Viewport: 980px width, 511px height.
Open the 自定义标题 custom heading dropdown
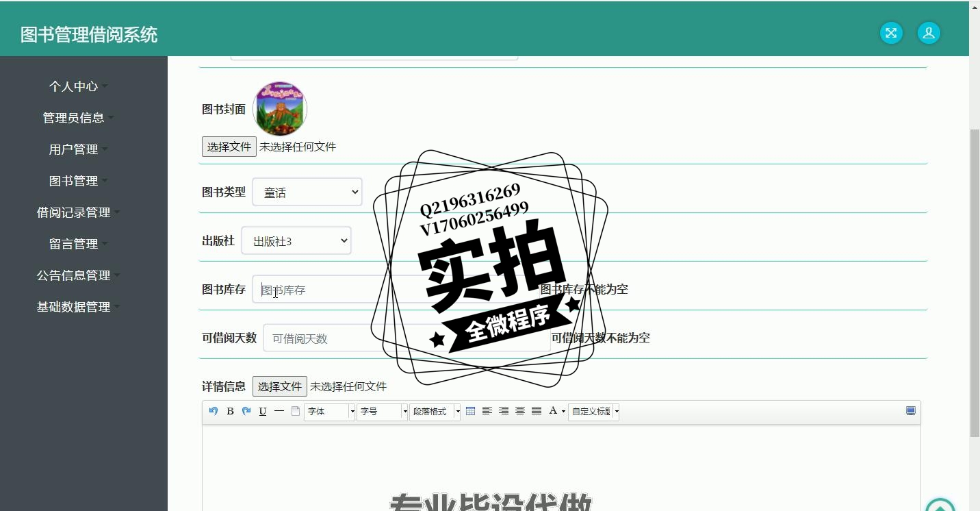click(x=594, y=412)
